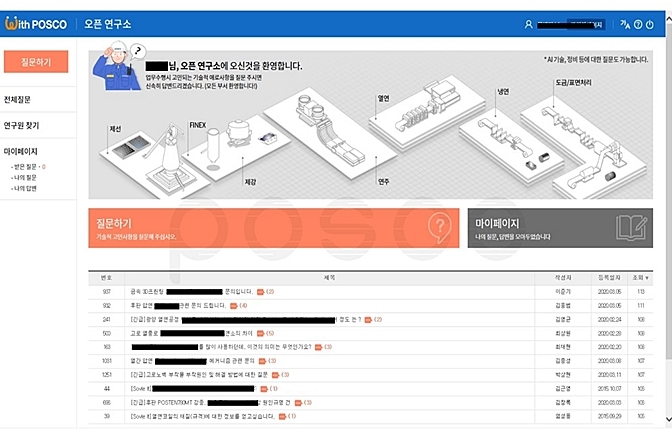Open the 후판 압연 관련 문의 question
Screen dimensions: 672x435
tap(178, 306)
